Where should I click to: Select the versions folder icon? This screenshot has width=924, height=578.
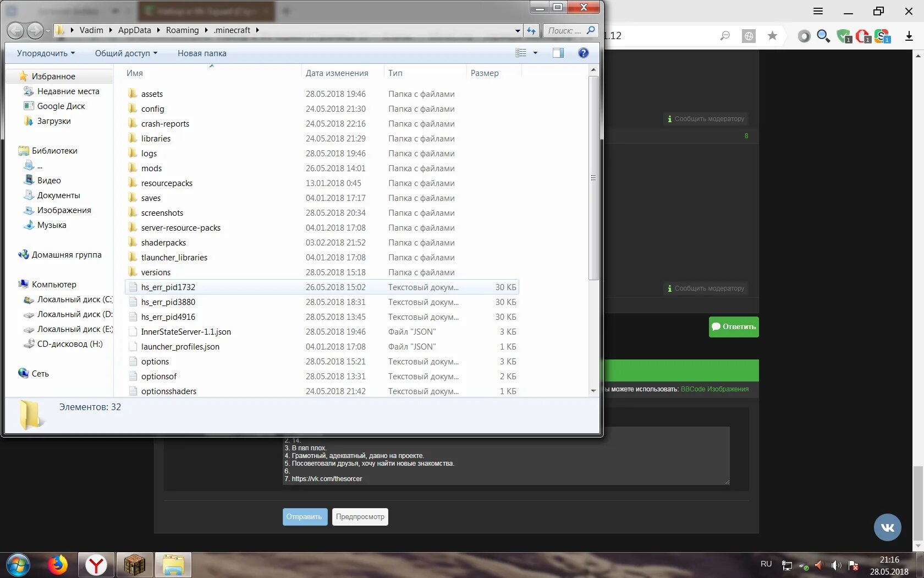point(133,272)
